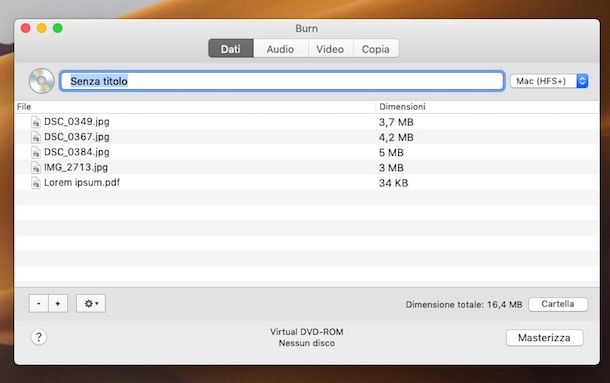The height and width of the screenshot is (383, 610).
Task: Click the minus button to remove a file
Action: (39, 303)
